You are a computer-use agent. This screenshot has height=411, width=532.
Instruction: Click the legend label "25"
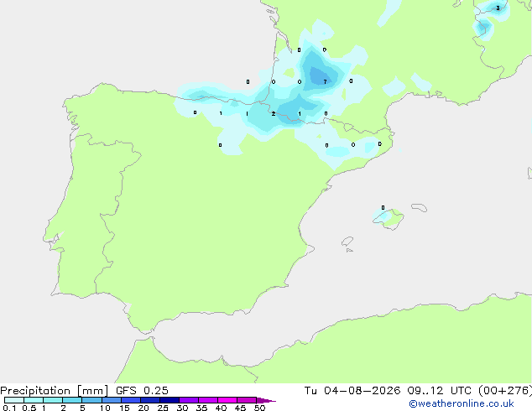[x=163, y=408]
